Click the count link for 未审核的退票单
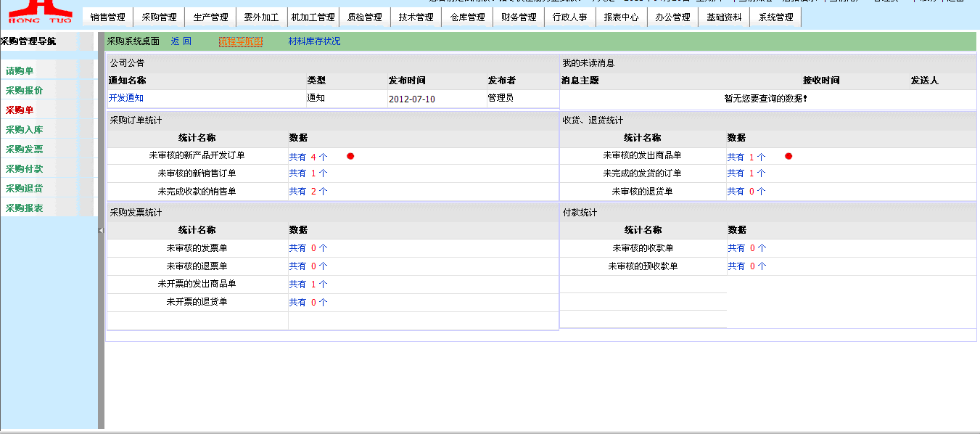This screenshot has height=434, width=980. pyautogui.click(x=308, y=266)
